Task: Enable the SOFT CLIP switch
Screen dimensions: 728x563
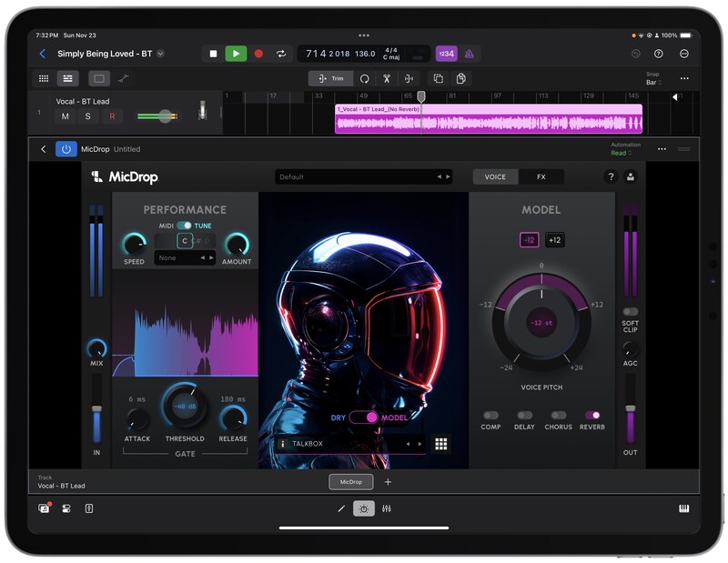Action: coord(630,311)
